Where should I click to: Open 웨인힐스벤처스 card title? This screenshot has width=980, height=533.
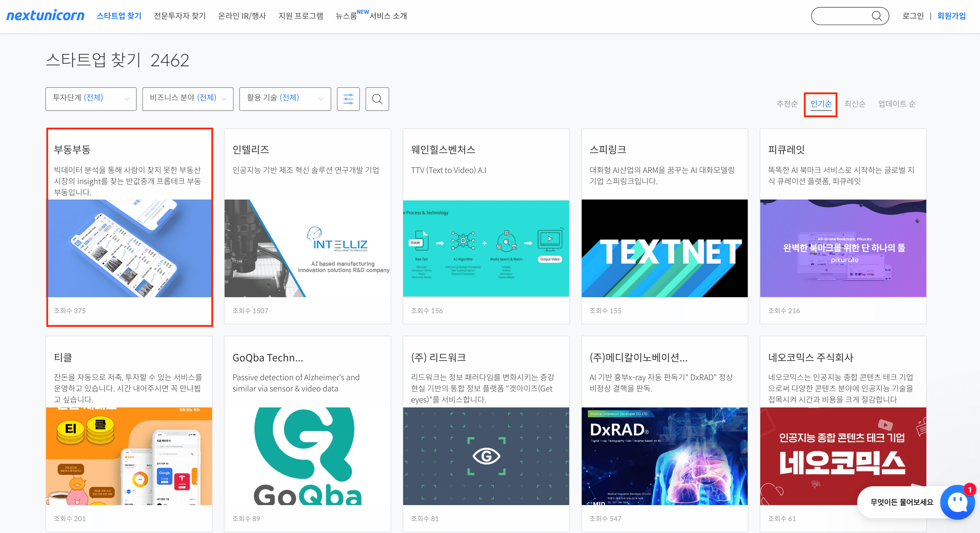tap(443, 150)
